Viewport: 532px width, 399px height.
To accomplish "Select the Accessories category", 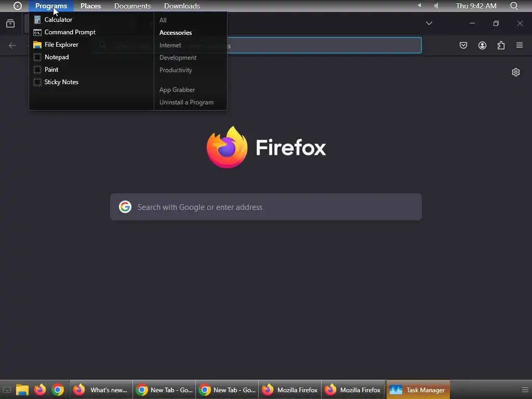I will pos(176,33).
